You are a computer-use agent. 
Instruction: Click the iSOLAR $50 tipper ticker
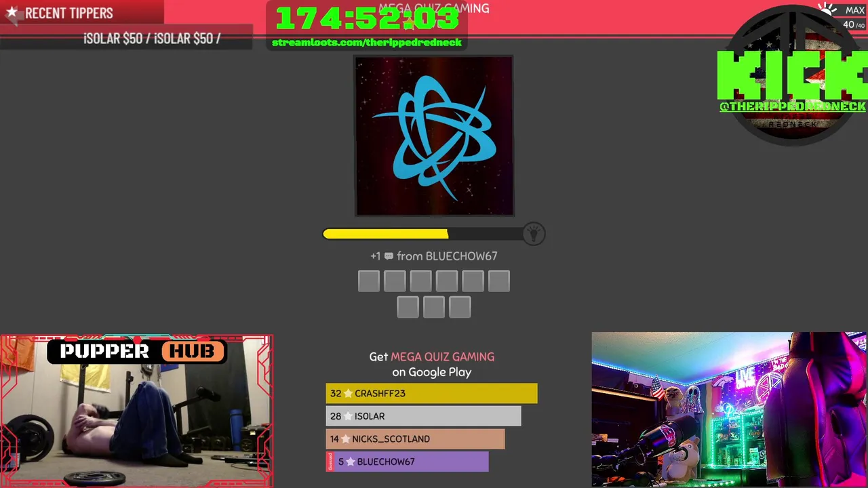[152, 39]
